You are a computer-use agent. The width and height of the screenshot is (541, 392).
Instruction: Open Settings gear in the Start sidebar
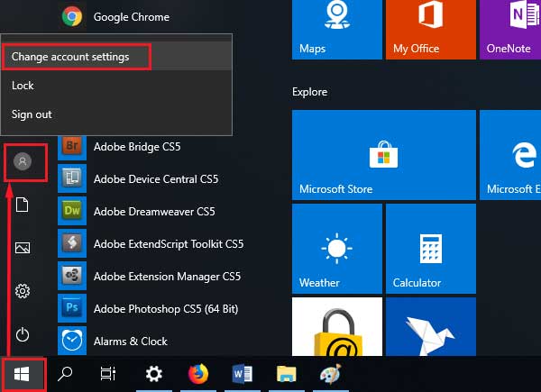(23, 291)
